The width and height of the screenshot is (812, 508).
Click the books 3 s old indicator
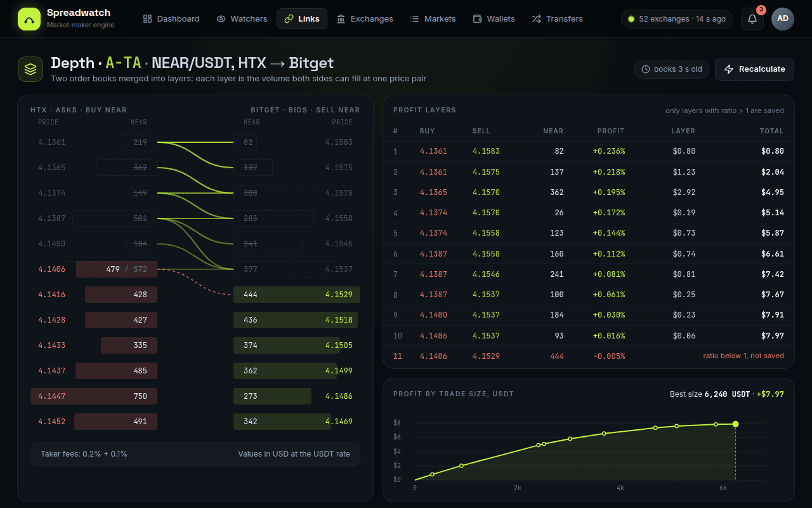[x=671, y=69]
